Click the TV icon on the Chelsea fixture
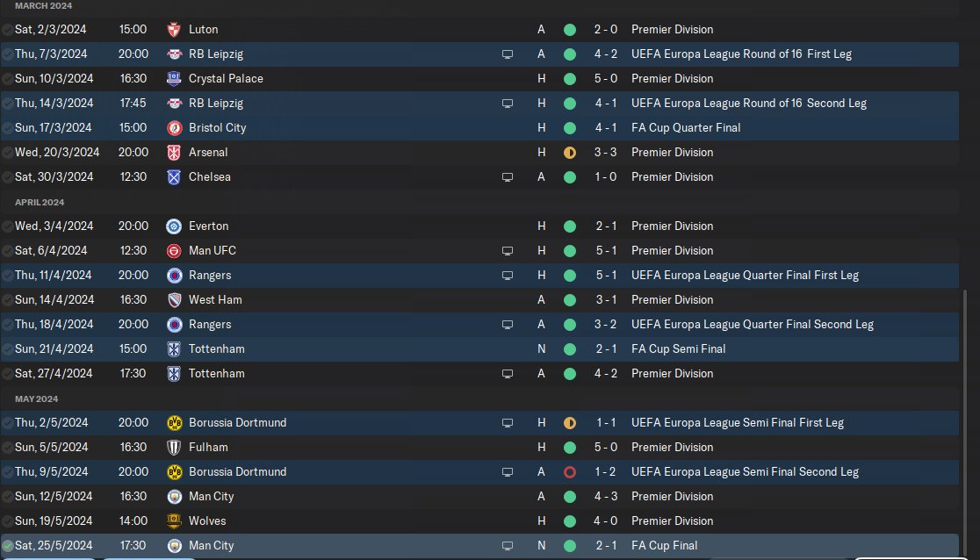This screenshot has width=980, height=560. tap(507, 176)
